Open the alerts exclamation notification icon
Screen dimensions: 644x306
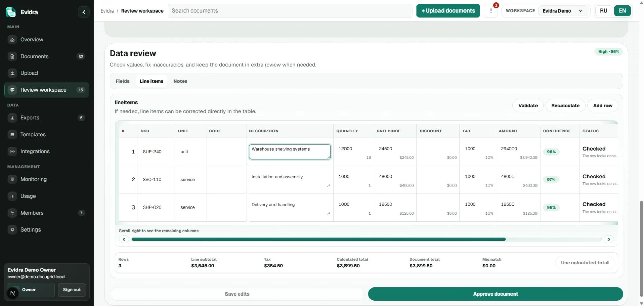[491, 11]
